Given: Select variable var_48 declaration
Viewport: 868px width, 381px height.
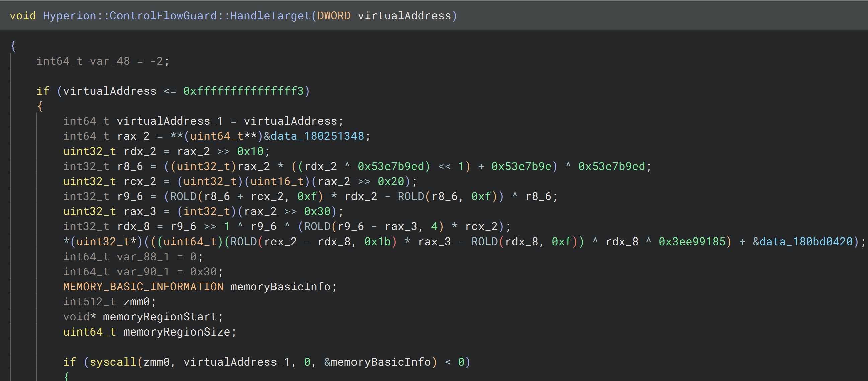Looking at the screenshot, I should tap(110, 61).
